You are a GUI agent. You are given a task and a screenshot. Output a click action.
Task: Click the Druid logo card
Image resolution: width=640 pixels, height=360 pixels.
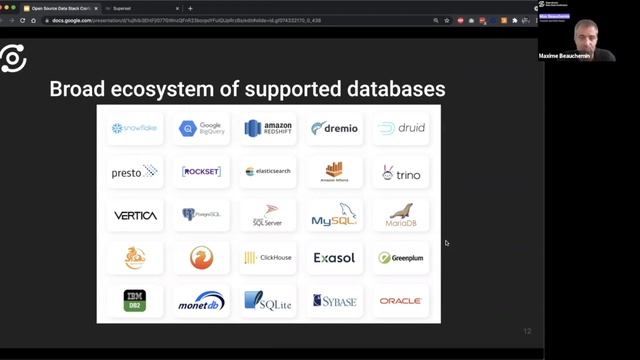[401, 129]
